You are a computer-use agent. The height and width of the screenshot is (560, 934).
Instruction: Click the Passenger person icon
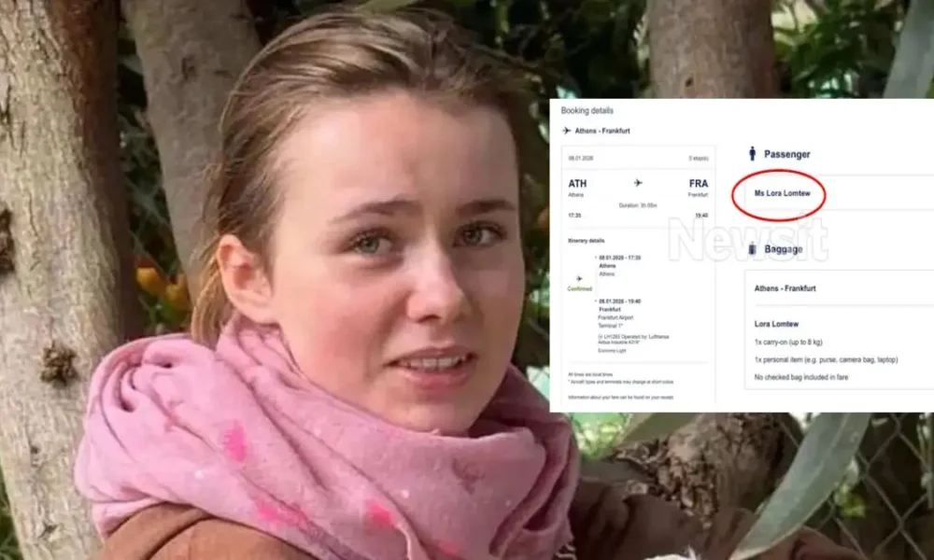(752, 153)
